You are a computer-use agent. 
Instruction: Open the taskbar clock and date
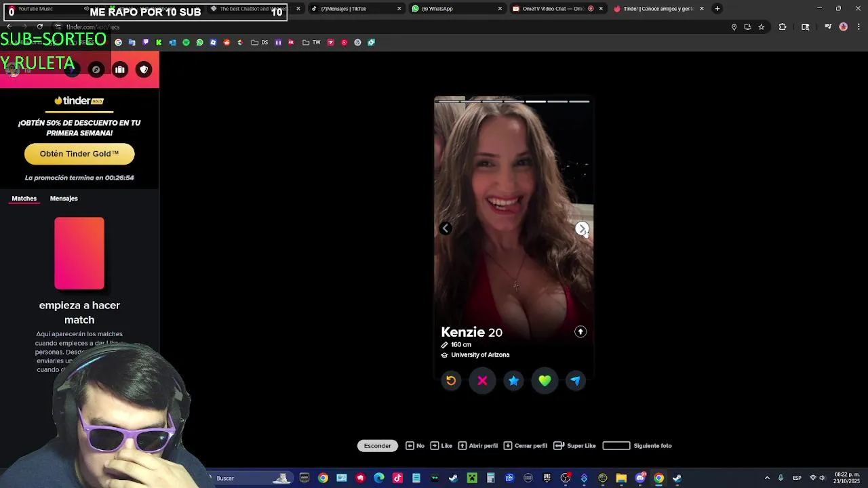[x=848, y=478]
